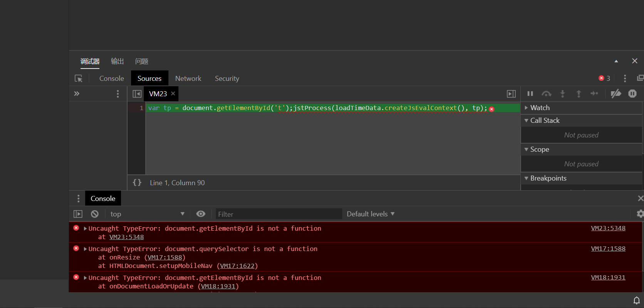
Task: Open the Security panel tab
Action: tap(227, 79)
